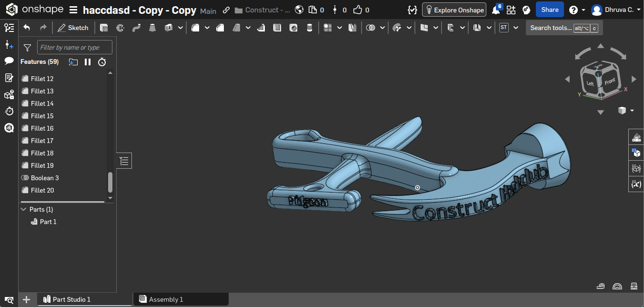Image resolution: width=644 pixels, height=307 pixels.
Task: Select the External thread tool
Action: pos(310,28)
